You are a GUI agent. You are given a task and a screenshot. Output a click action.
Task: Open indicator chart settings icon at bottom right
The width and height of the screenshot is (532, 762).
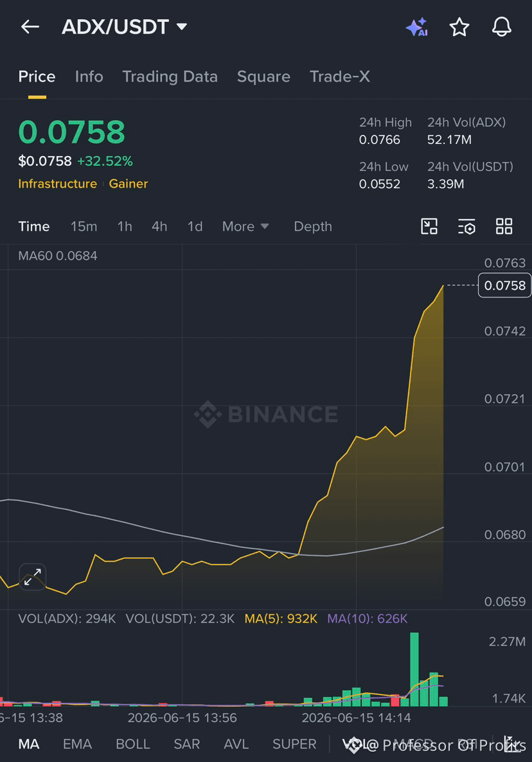click(x=511, y=744)
